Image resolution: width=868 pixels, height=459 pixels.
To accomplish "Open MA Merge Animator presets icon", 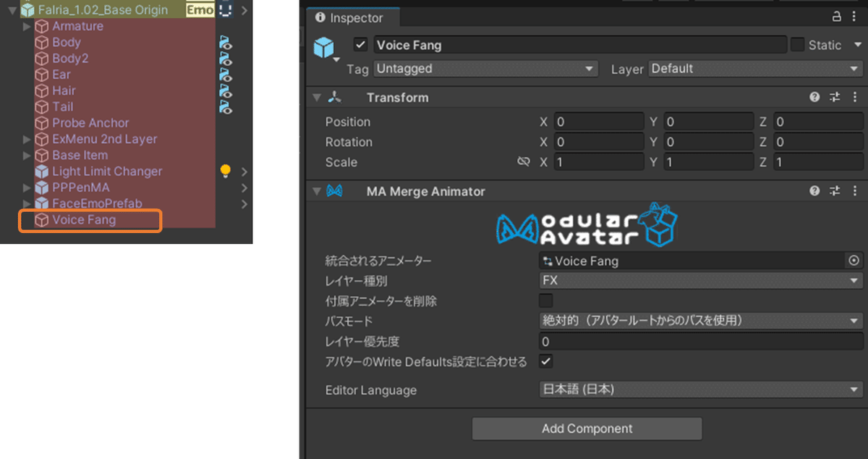I will 835,191.
